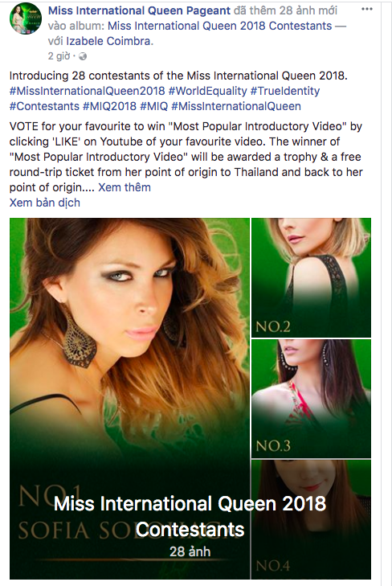Screen dimensions: 392x586
Task: Open Izabele Coimbra's profile link
Action: click(108, 41)
